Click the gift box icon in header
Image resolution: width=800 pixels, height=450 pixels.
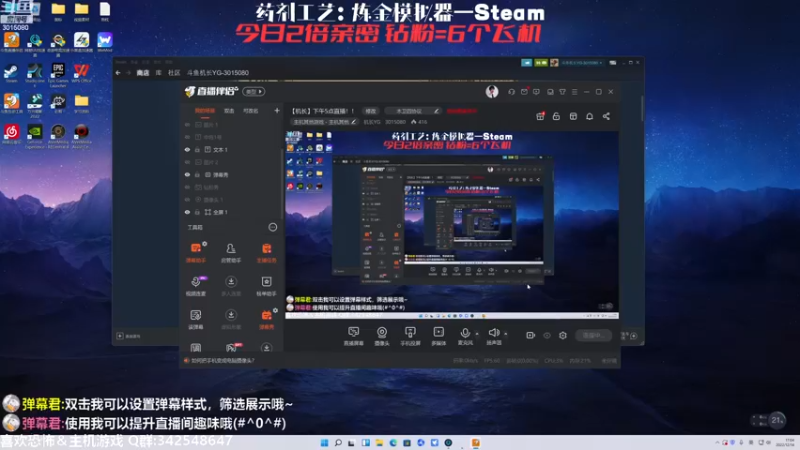click(540, 116)
